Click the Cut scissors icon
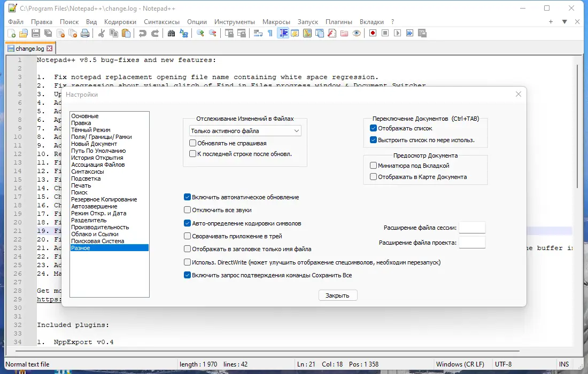This screenshot has width=588, height=374. coord(101,33)
